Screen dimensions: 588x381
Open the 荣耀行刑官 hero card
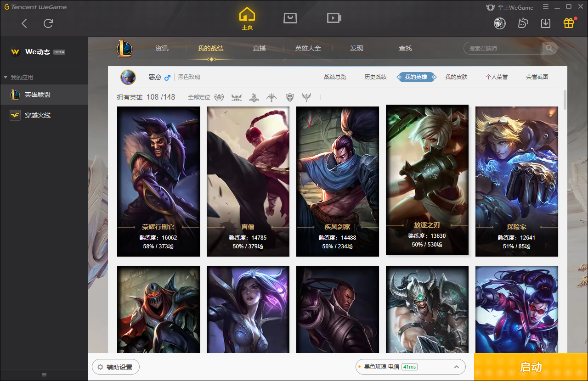click(x=158, y=181)
